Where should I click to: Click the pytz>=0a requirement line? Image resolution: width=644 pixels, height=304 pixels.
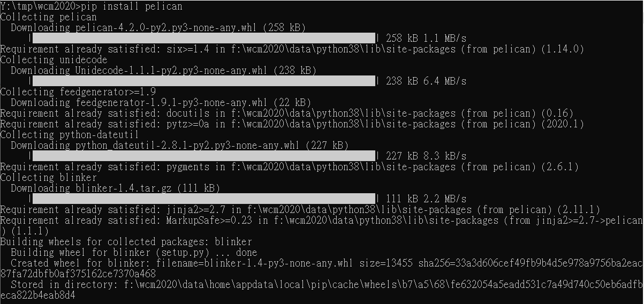point(292,124)
